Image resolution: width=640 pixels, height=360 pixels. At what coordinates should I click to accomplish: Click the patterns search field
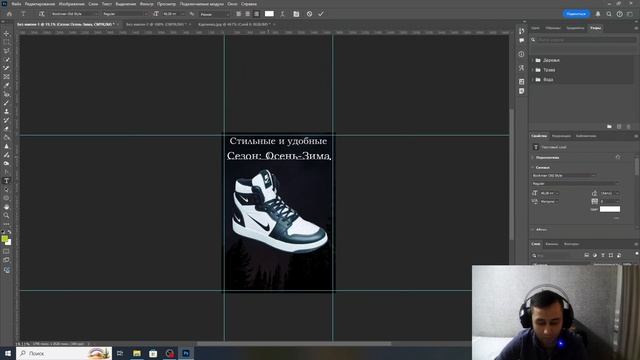[583, 40]
